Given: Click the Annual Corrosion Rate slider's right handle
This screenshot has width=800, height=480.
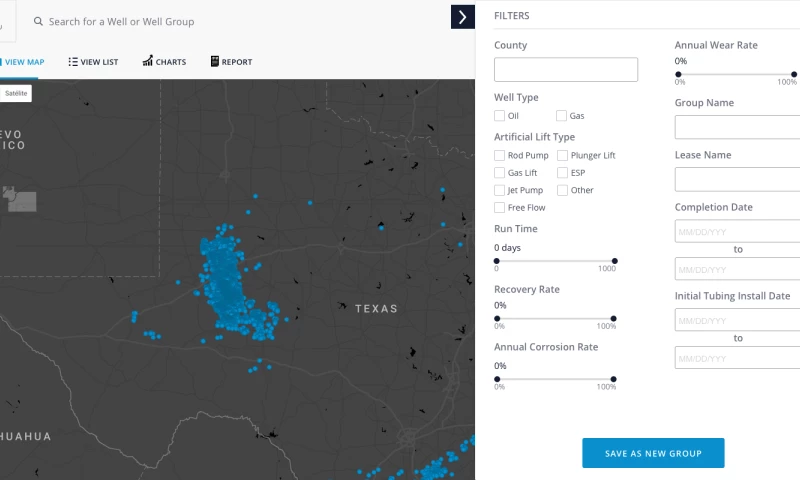Looking at the screenshot, I should pyautogui.click(x=613, y=379).
